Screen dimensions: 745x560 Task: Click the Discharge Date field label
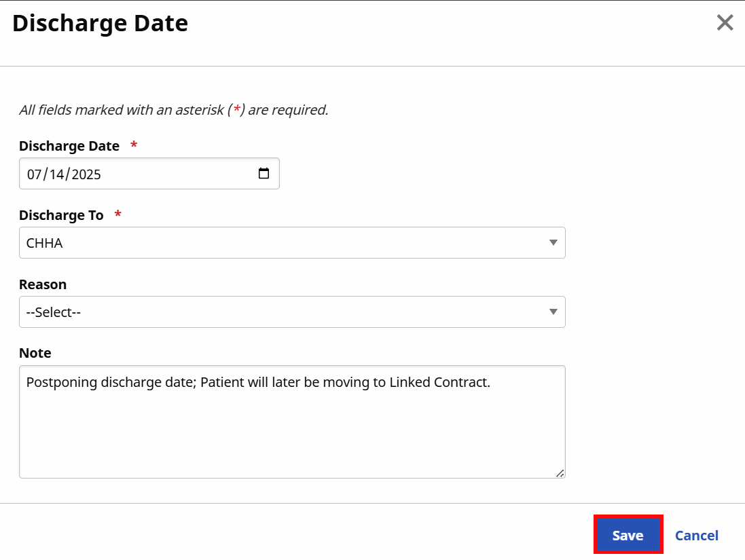69,146
